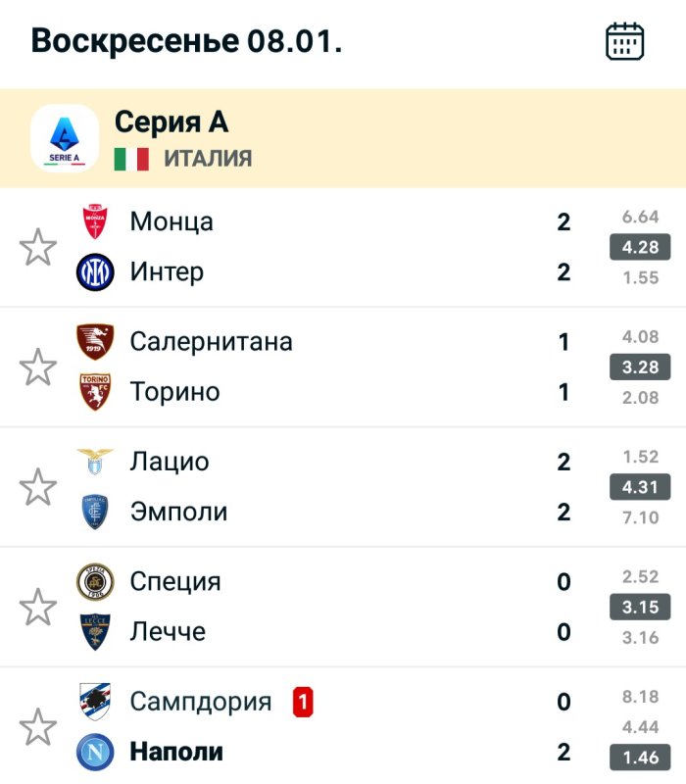Image resolution: width=686 pixels, height=784 pixels.
Task: Click the Lazio eagle crest
Action: click(95, 462)
